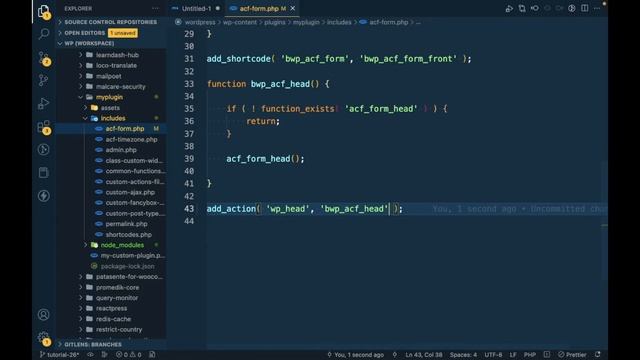Click line 31 add_shortcode code
The image size is (640, 360).
click(x=339, y=59)
